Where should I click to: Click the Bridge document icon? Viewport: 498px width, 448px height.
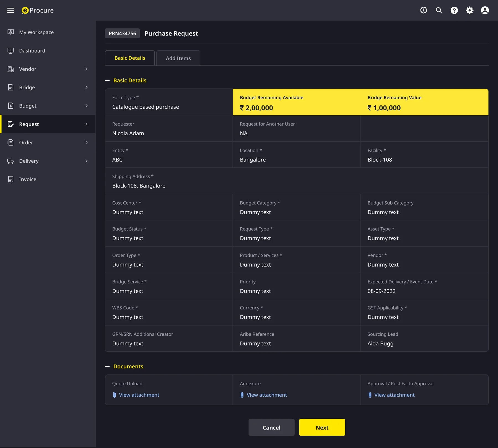click(x=11, y=87)
